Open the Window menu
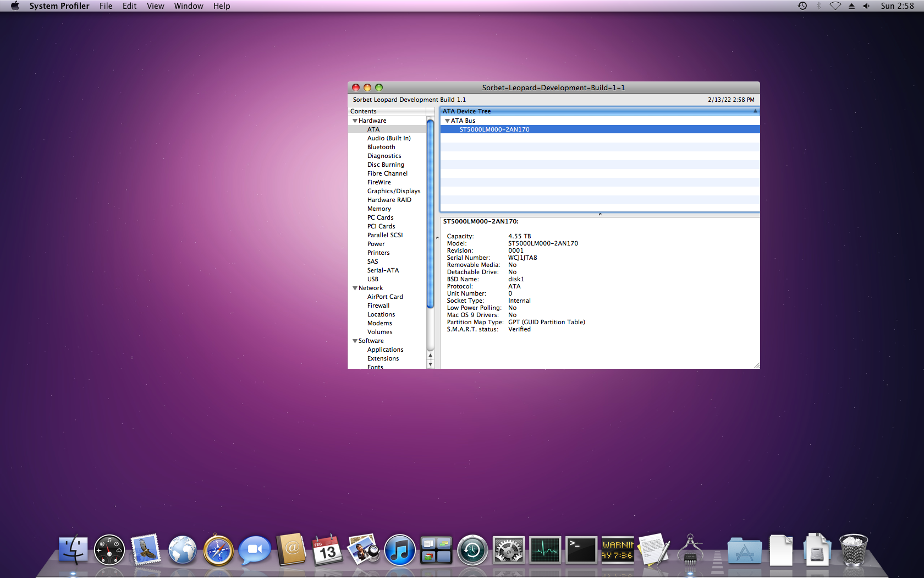 (x=189, y=6)
